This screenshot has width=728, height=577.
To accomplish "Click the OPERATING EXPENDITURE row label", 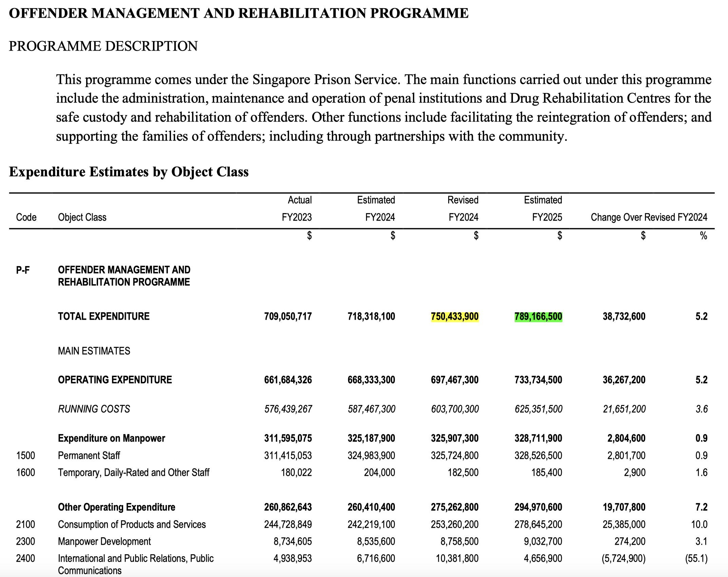I will coord(115,379).
